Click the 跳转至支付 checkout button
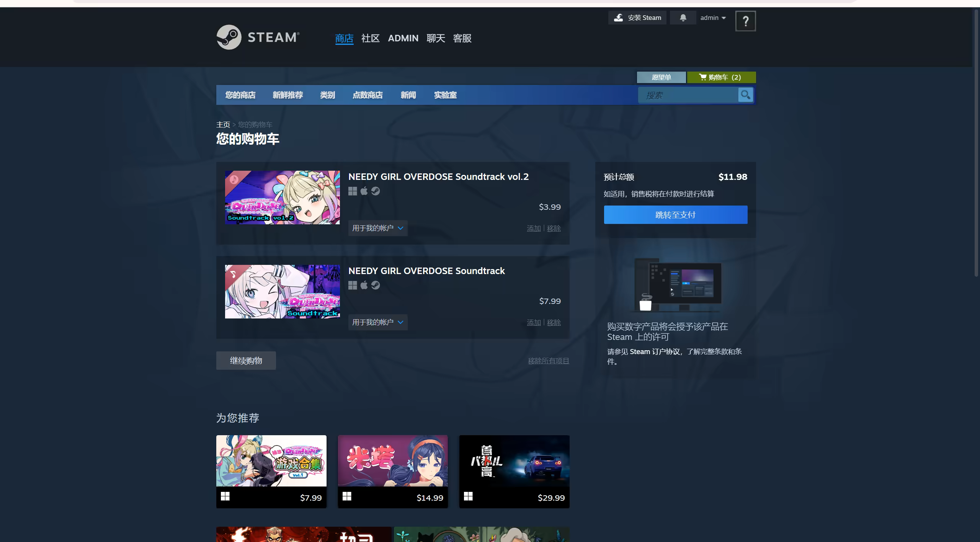Screen dimensions: 980x542 tap(675, 215)
